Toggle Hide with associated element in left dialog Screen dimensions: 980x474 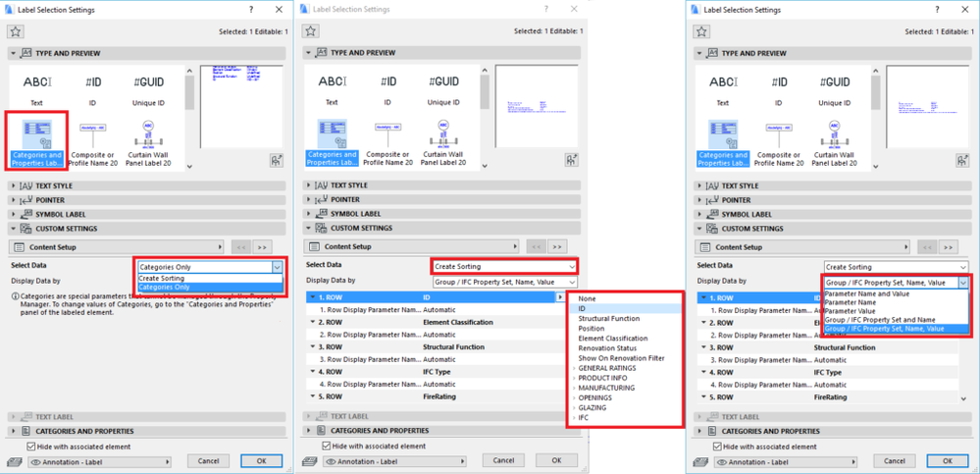(x=30, y=448)
